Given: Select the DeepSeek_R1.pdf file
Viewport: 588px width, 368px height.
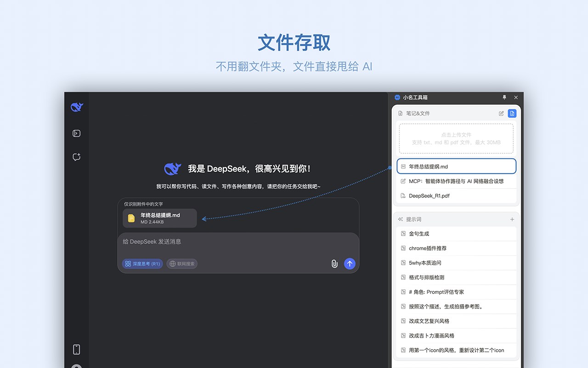Looking at the screenshot, I should click(456, 195).
